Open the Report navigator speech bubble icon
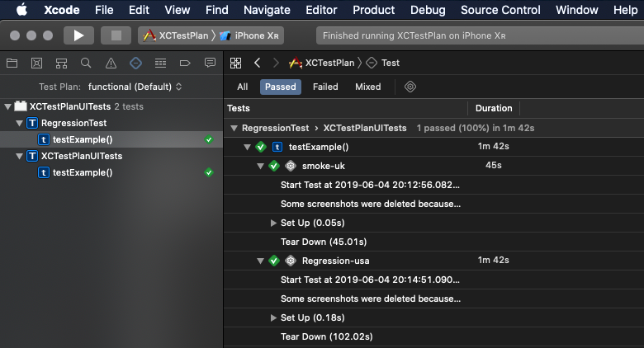This screenshot has height=348, width=644. (210, 63)
